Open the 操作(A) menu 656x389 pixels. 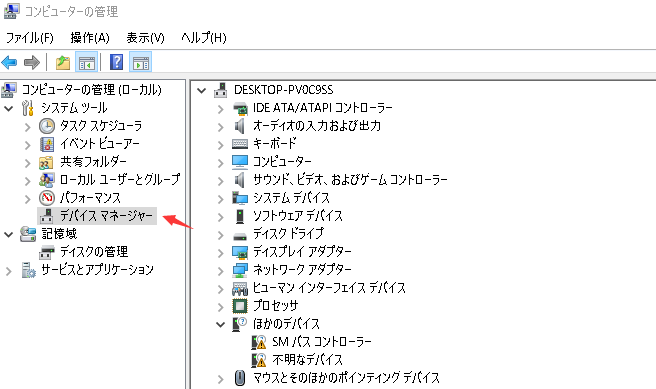point(90,38)
